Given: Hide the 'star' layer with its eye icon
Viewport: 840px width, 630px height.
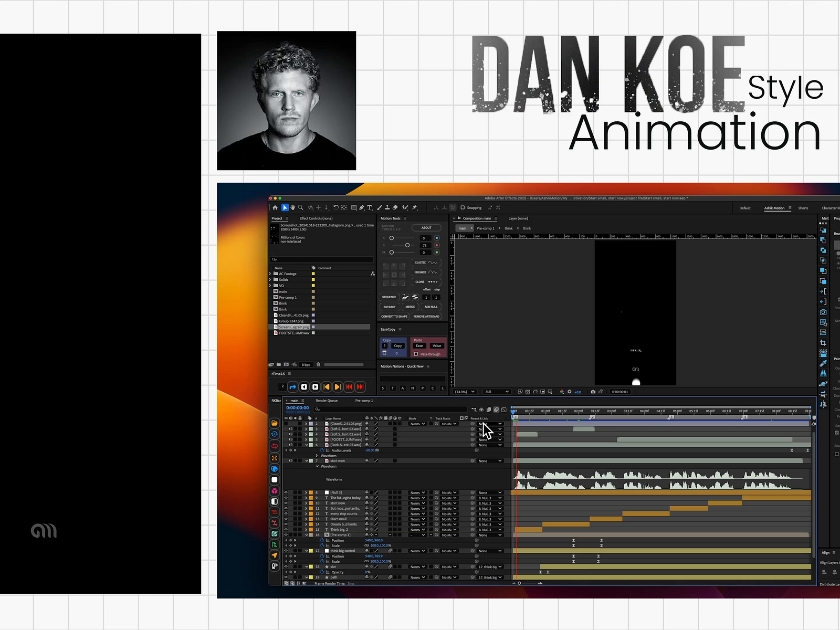Looking at the screenshot, I should pyautogui.click(x=286, y=566).
